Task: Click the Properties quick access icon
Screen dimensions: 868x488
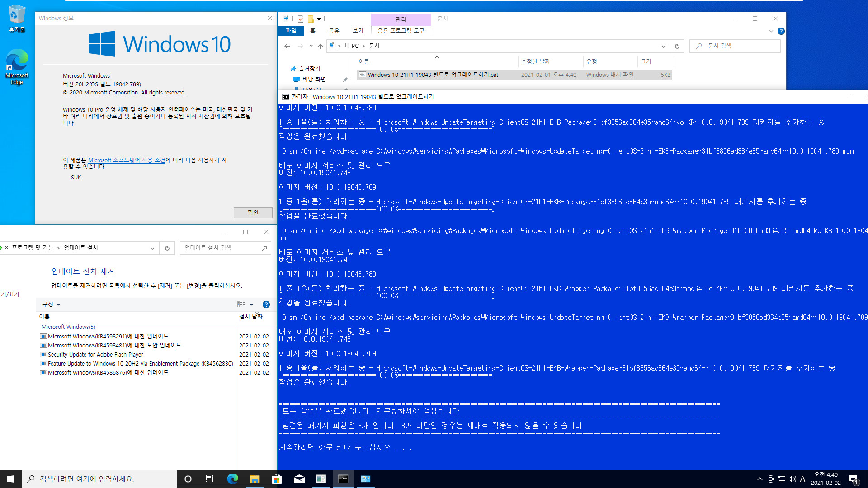Action: [x=301, y=19]
